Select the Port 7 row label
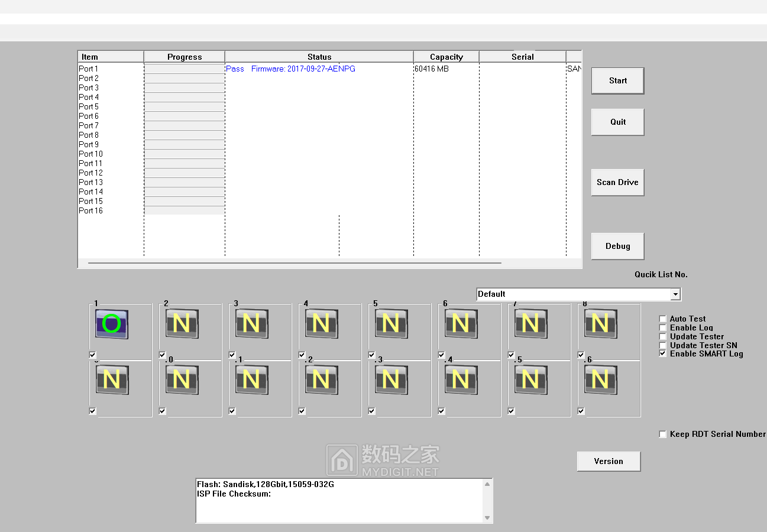The height and width of the screenshot is (532, 767). tap(89, 125)
